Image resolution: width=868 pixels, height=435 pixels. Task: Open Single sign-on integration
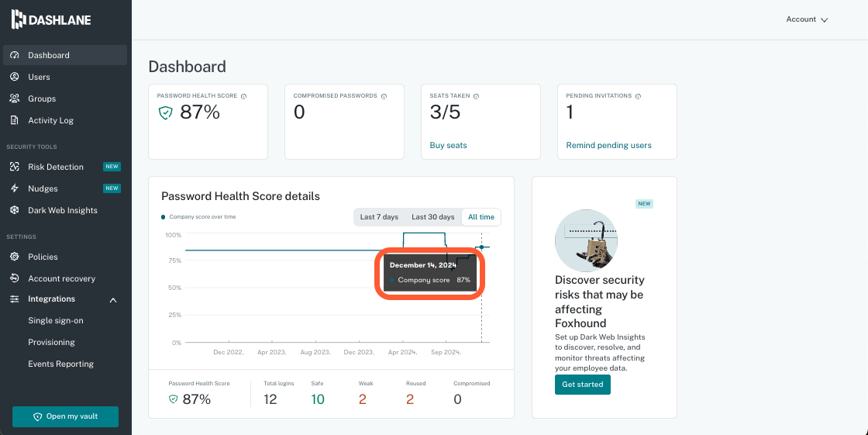(55, 320)
